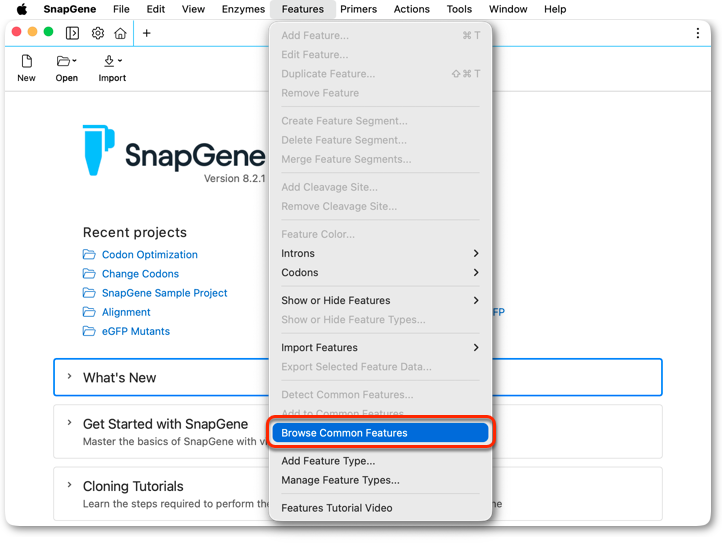Viewport: 722px width, 554px height.
Task: Open the Apple menu
Action: click(22, 9)
